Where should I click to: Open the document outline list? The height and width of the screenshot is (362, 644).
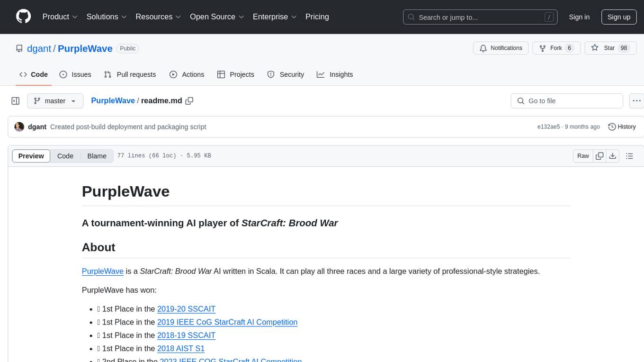point(629,156)
